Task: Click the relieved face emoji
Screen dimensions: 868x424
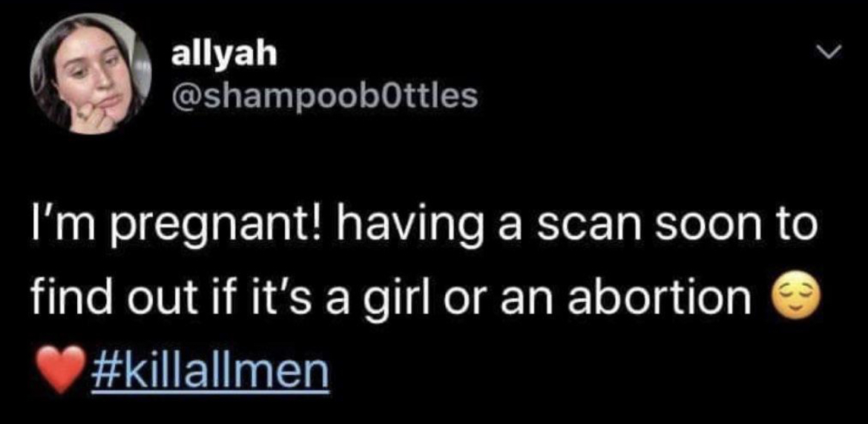Action: (x=786, y=298)
